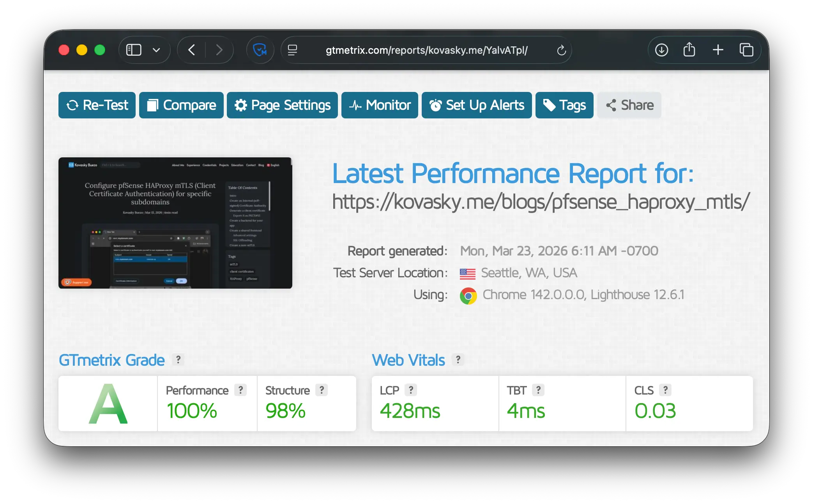
Task: Open the Tags dropdown button
Action: [x=564, y=105]
